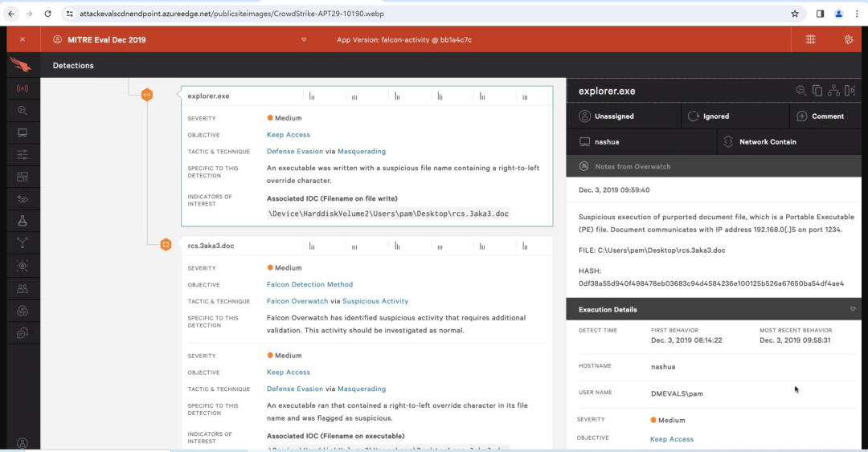Select the explorer.exe detection card title
Image resolution: width=868 pixels, height=452 pixels.
click(x=208, y=96)
